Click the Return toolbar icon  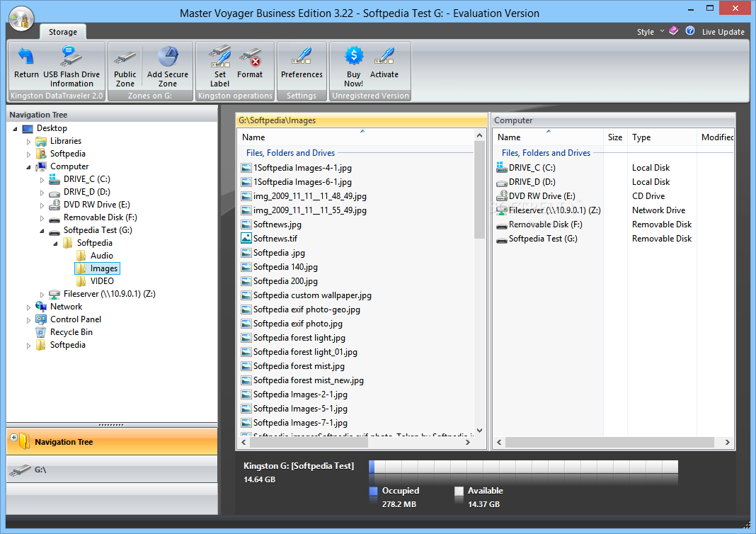26,63
